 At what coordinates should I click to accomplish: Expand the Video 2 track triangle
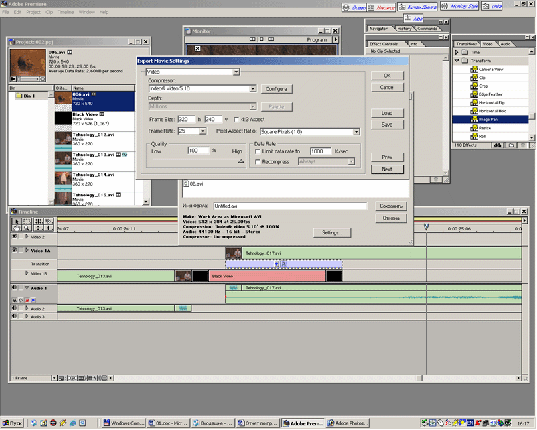pos(27,237)
